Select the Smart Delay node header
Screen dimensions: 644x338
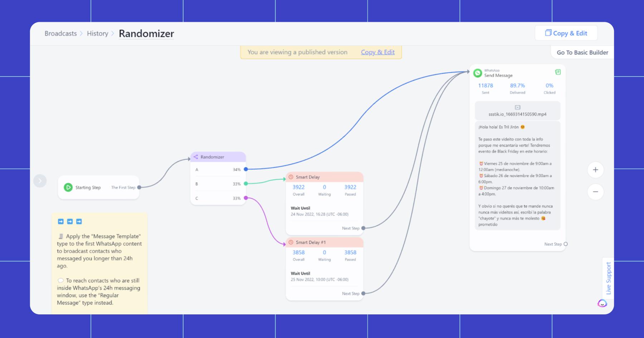coord(325,177)
